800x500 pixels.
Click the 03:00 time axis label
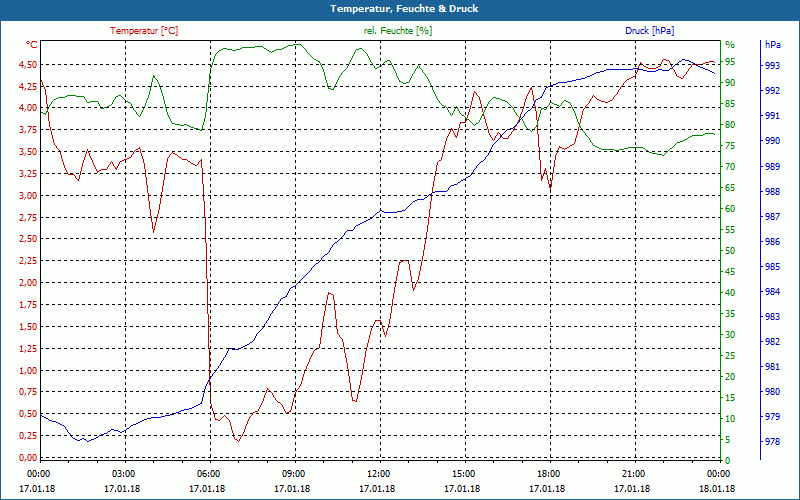[122, 473]
